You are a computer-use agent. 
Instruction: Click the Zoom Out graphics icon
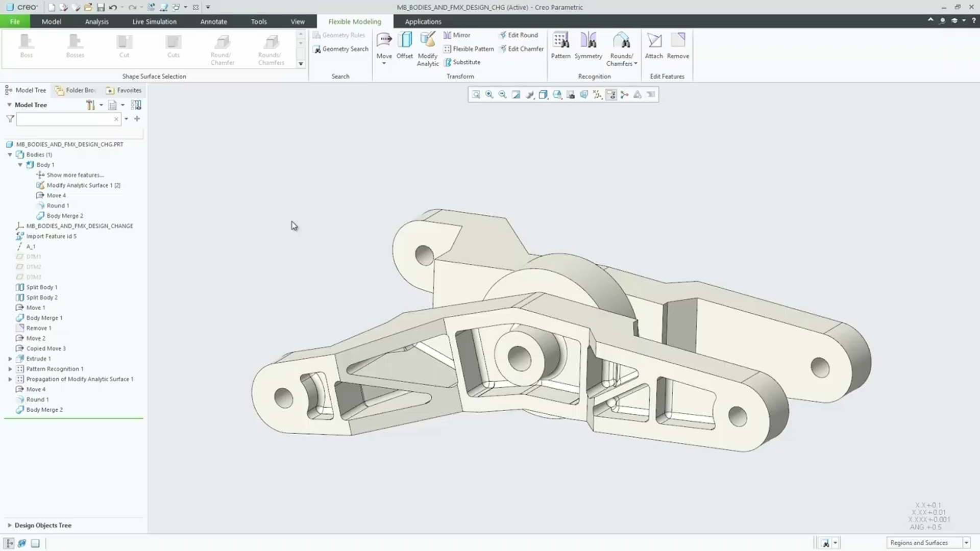pyautogui.click(x=502, y=94)
